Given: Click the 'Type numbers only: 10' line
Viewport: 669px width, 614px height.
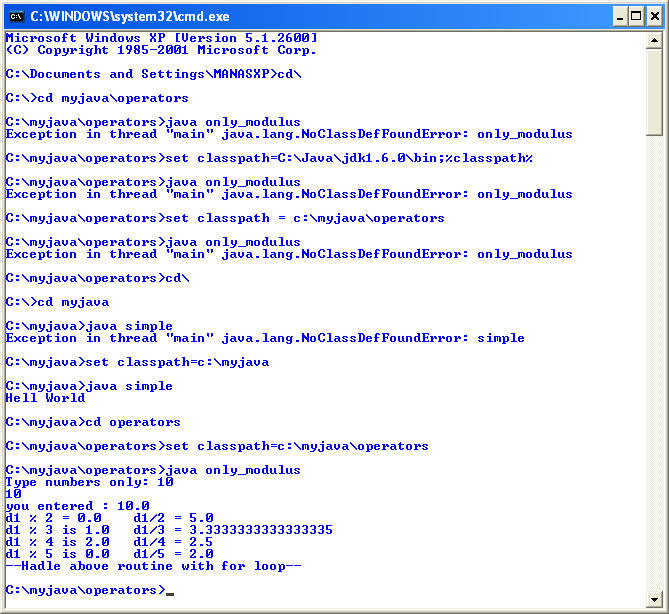Looking at the screenshot, I should pos(89,482).
